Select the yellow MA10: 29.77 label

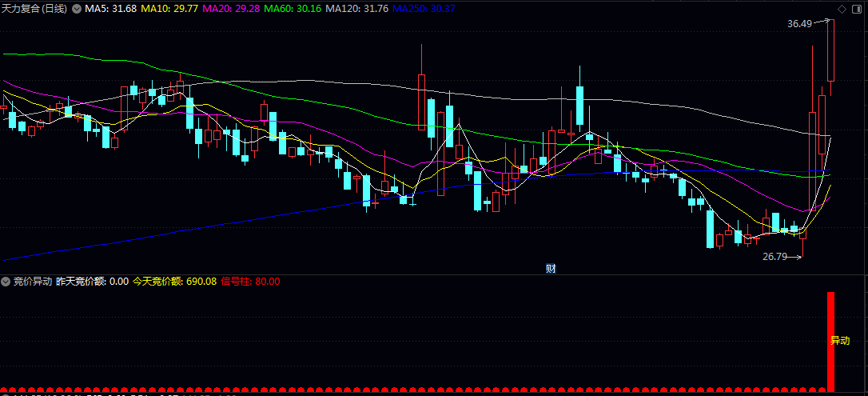click(169, 9)
